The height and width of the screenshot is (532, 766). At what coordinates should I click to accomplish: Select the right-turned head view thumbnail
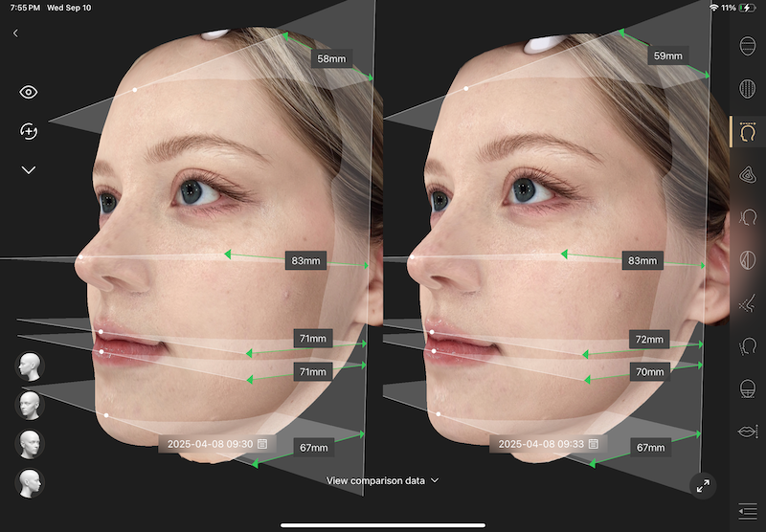(x=30, y=483)
